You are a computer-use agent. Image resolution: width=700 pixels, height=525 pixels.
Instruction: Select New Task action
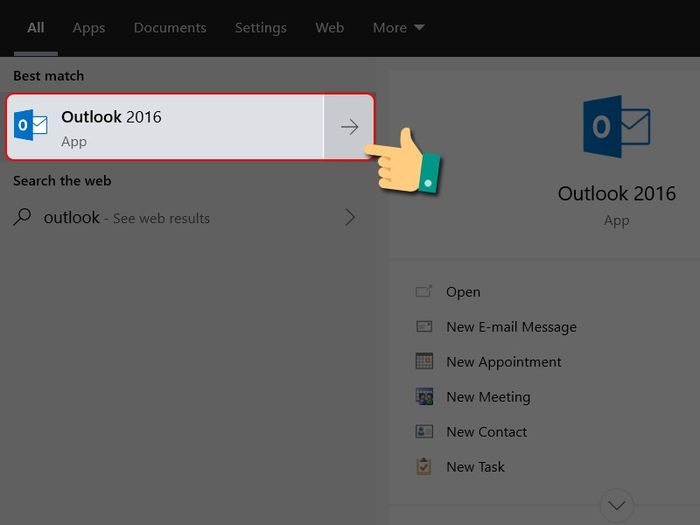click(x=475, y=467)
